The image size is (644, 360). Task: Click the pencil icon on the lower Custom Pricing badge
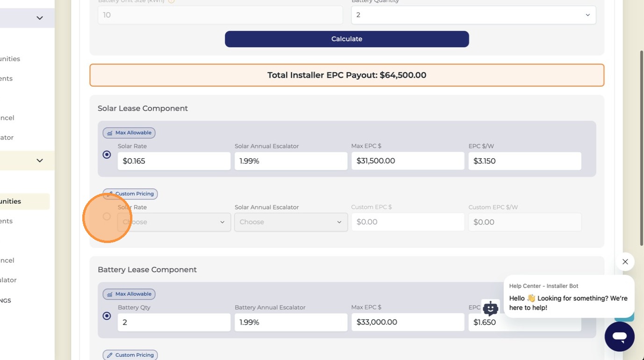(109, 355)
